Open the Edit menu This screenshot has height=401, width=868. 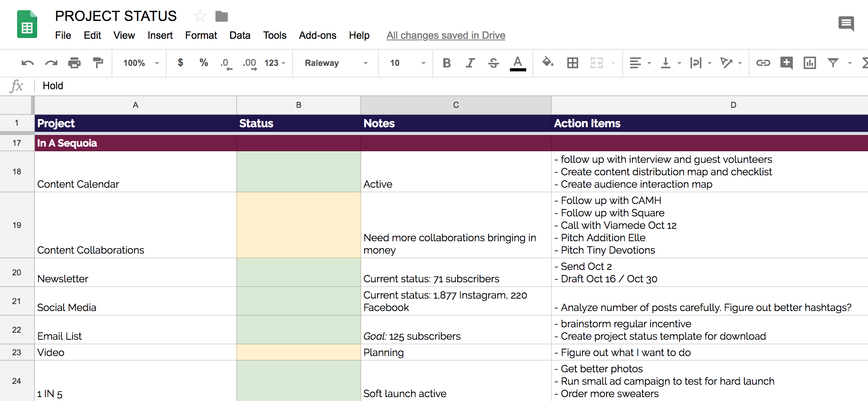click(92, 35)
